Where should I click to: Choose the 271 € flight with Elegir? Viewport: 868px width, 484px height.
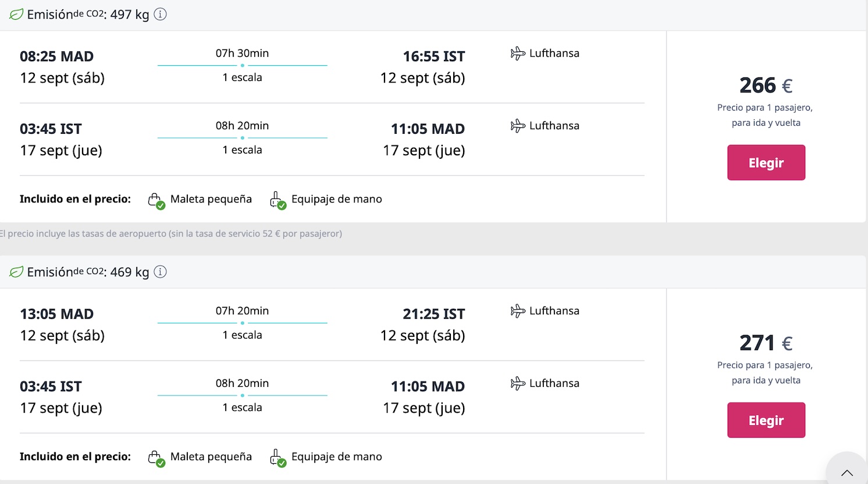tap(766, 420)
